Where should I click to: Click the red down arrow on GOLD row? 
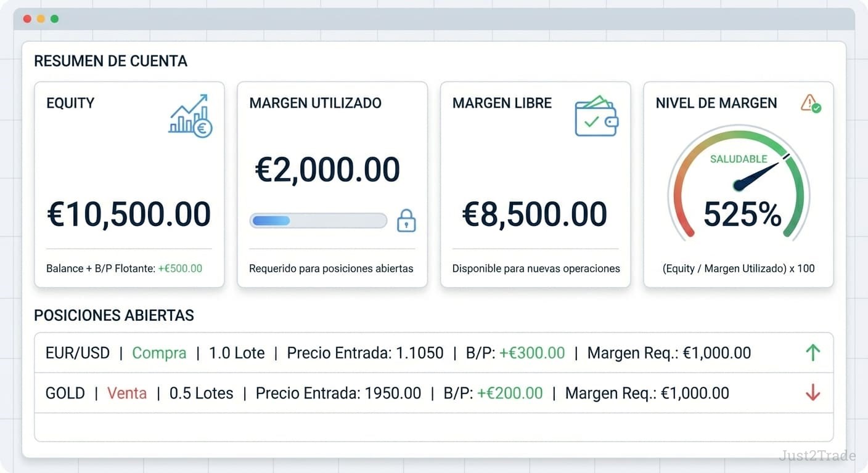[x=813, y=392]
